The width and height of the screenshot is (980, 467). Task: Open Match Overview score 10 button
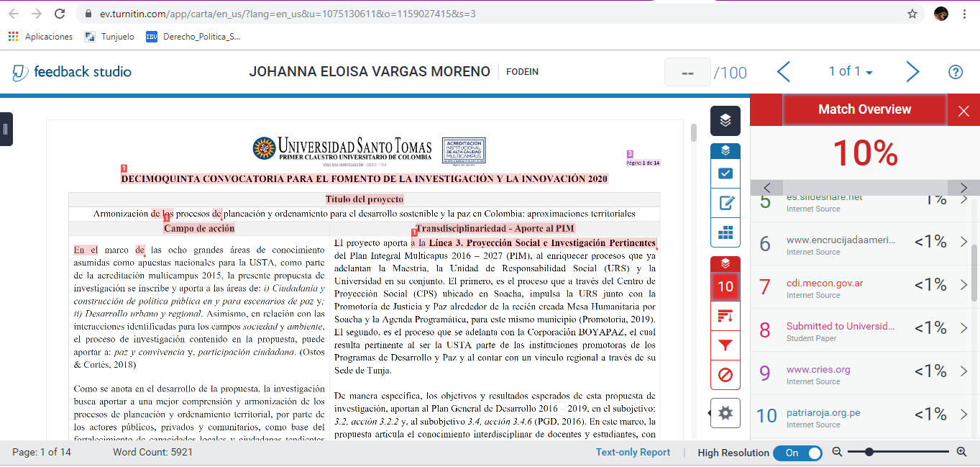[x=725, y=286]
